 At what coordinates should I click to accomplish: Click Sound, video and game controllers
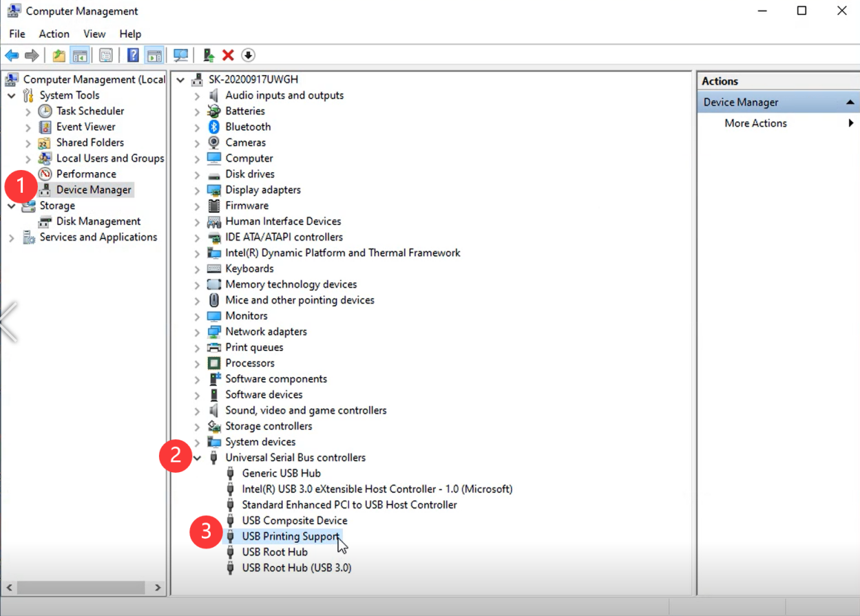(x=306, y=411)
